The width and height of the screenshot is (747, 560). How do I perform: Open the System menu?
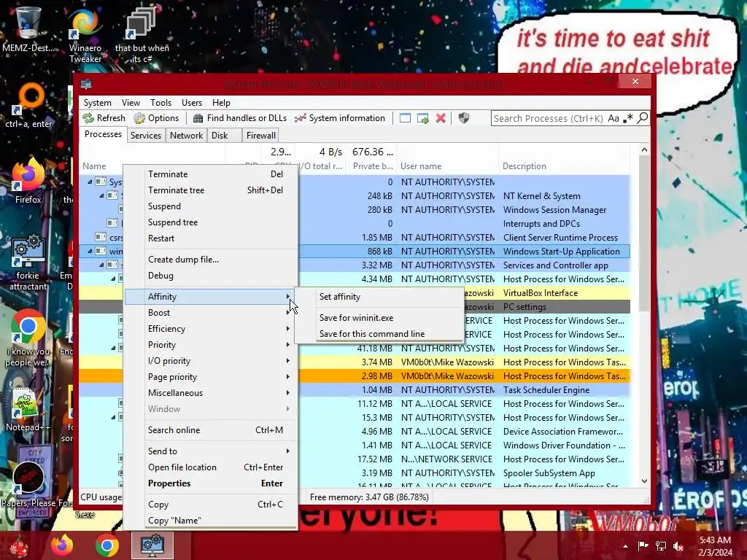97,102
